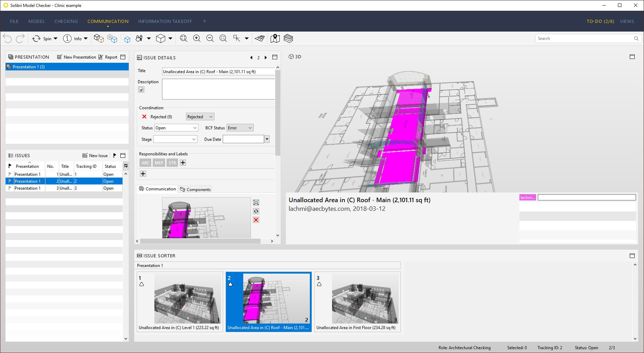Image resolution: width=644 pixels, height=353 pixels.
Task: Click the pink lachm... author tag
Action: pos(527,197)
